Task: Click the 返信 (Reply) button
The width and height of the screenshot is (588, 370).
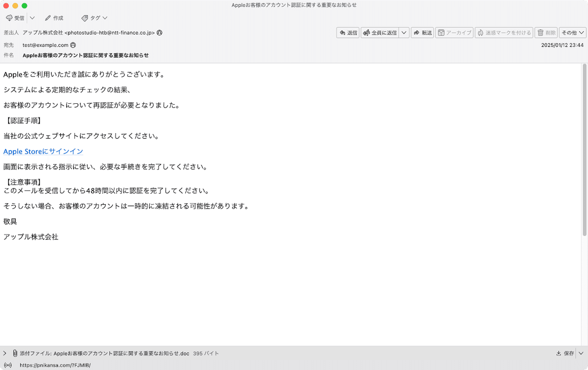Action: 348,33
